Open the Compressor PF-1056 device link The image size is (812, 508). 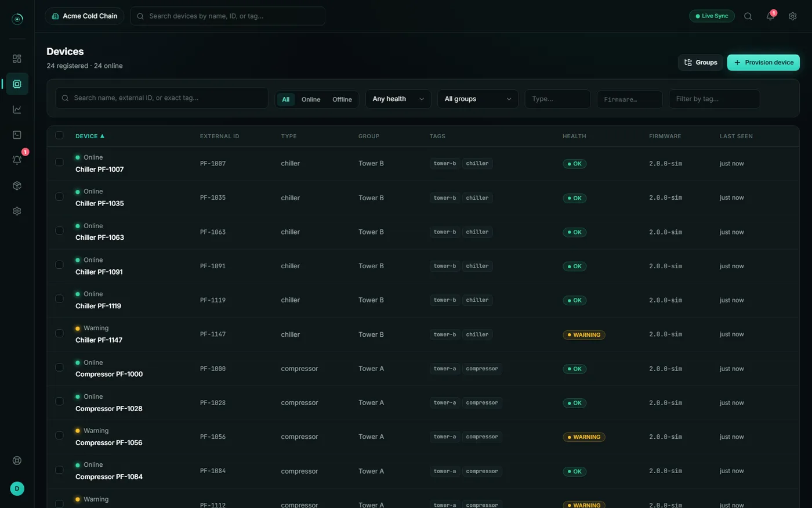pyautogui.click(x=108, y=442)
